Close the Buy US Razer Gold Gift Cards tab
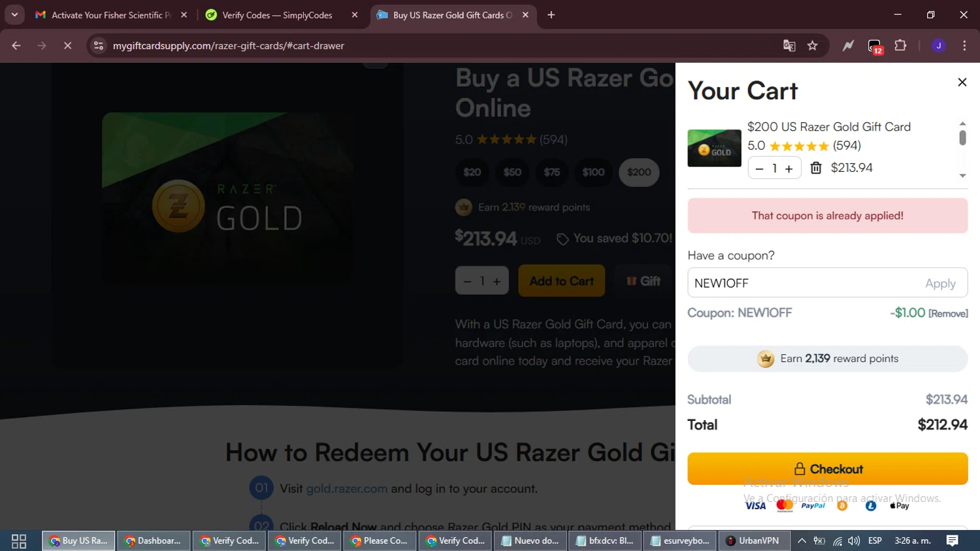Viewport: 980px width, 551px height. click(x=525, y=15)
